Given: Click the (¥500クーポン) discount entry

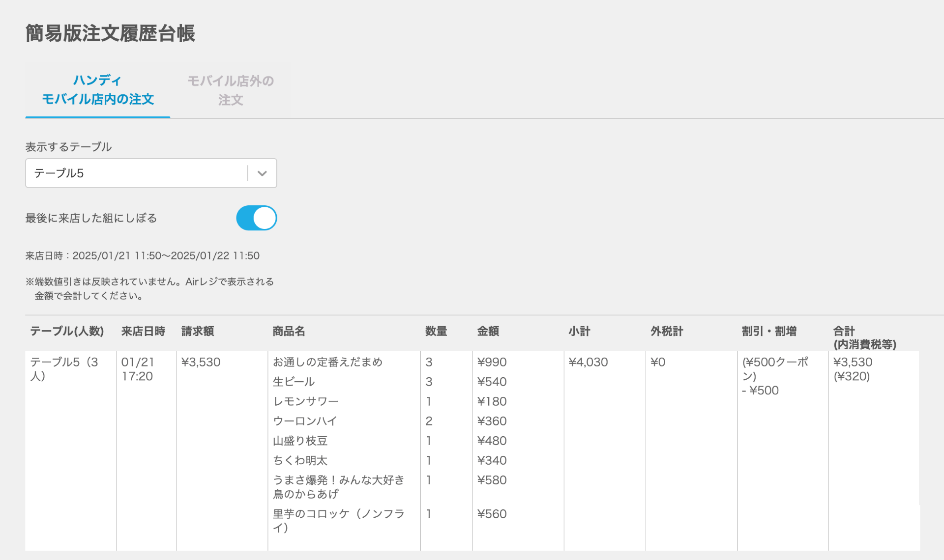Looking at the screenshot, I should 775,369.
